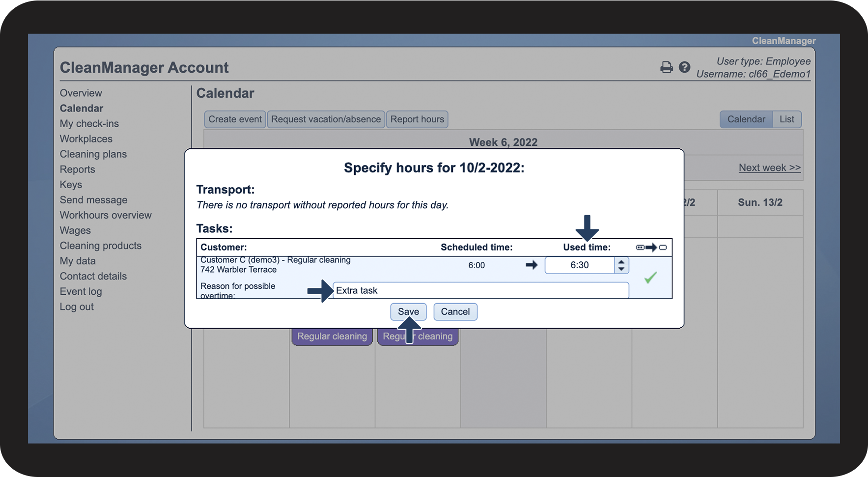868x477 pixels.
Task: Open the help question mark icon
Action: click(684, 67)
